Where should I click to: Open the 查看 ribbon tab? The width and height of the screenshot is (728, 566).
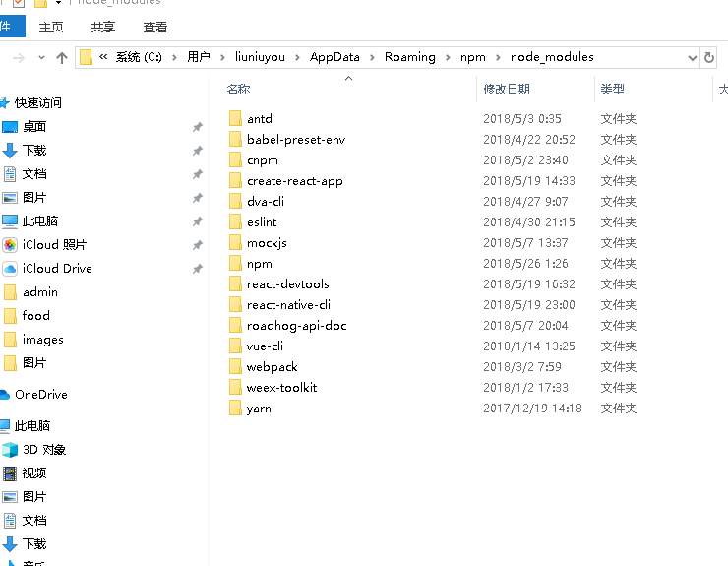[155, 27]
